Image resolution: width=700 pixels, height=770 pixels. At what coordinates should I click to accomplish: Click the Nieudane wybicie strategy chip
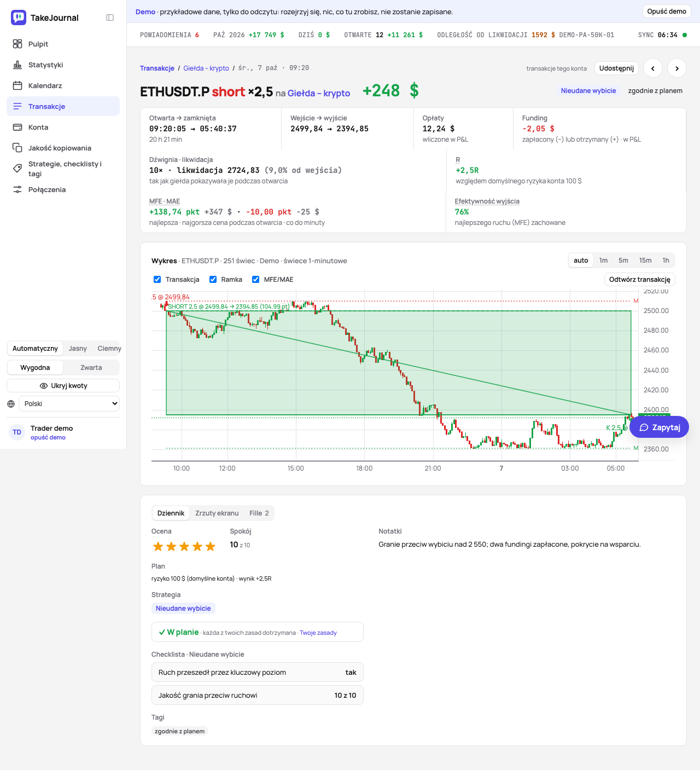pyautogui.click(x=183, y=609)
